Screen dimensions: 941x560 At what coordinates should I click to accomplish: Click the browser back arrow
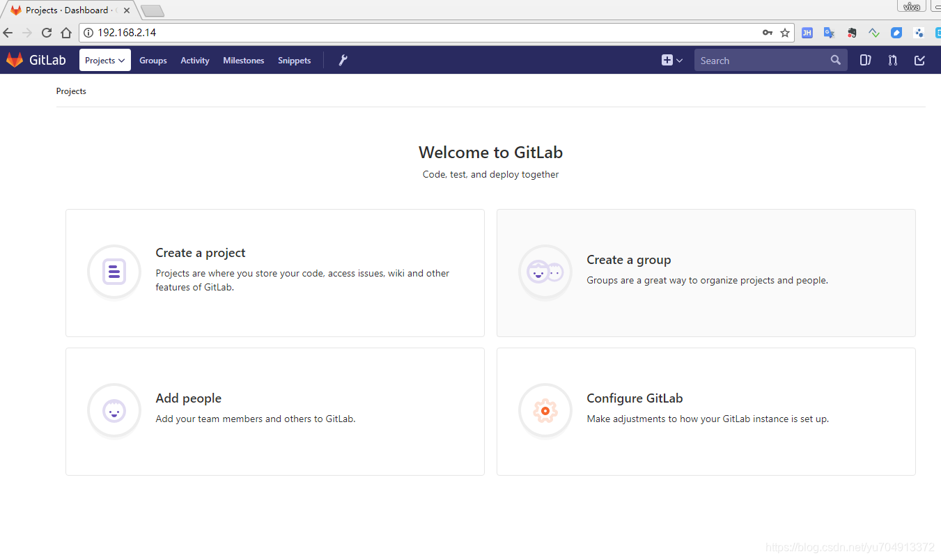[x=8, y=33]
